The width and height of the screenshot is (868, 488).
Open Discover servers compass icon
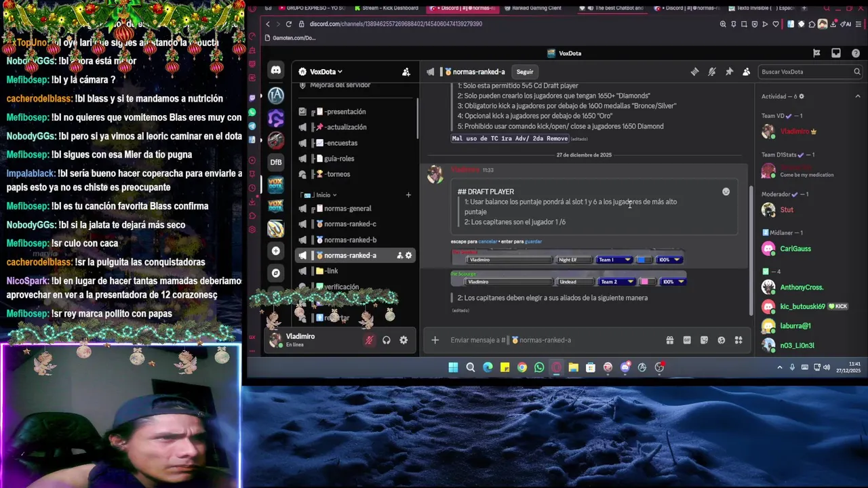point(276,272)
